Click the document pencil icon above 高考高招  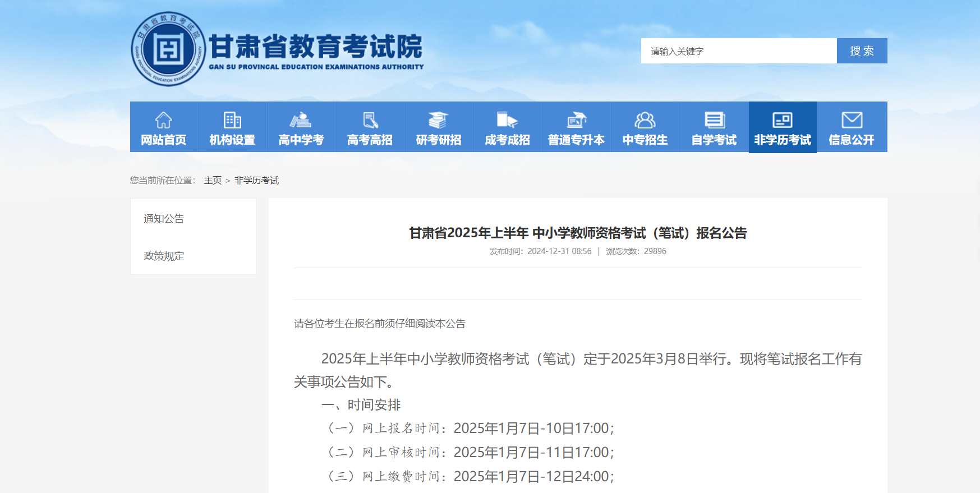pyautogui.click(x=370, y=120)
